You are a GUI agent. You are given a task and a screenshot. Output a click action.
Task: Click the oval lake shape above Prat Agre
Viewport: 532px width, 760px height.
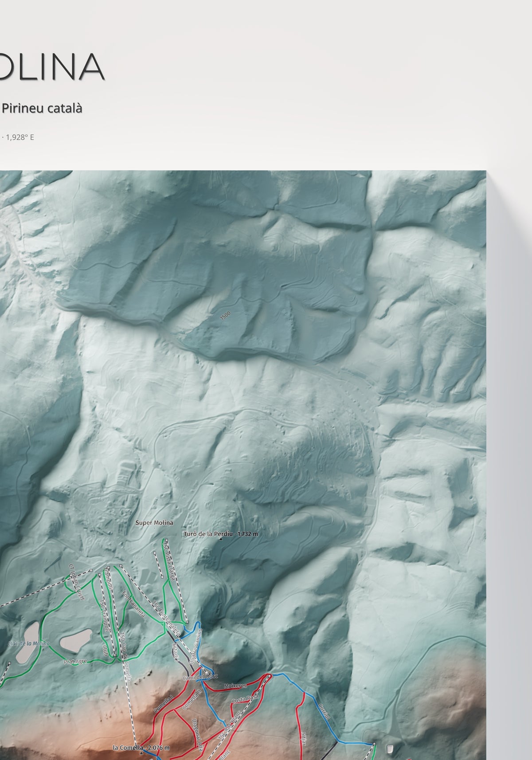pos(75,641)
